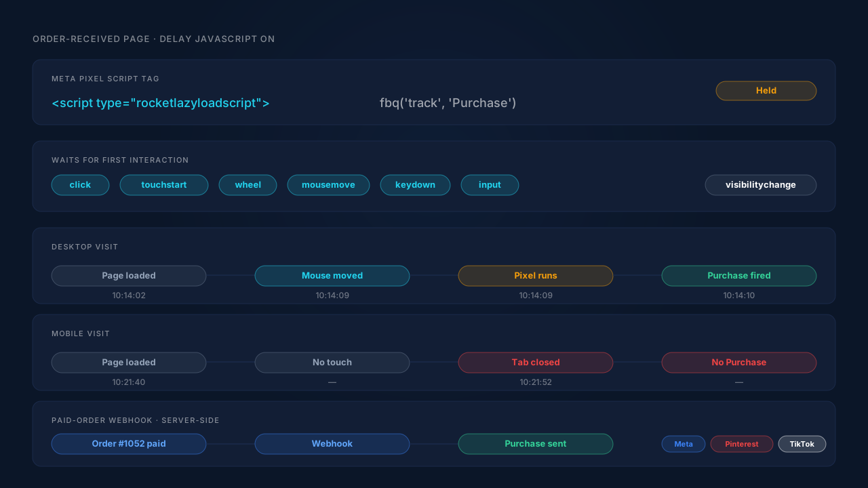Select the No Purchase step
Screen dimensions: 868x488
[x=739, y=363]
